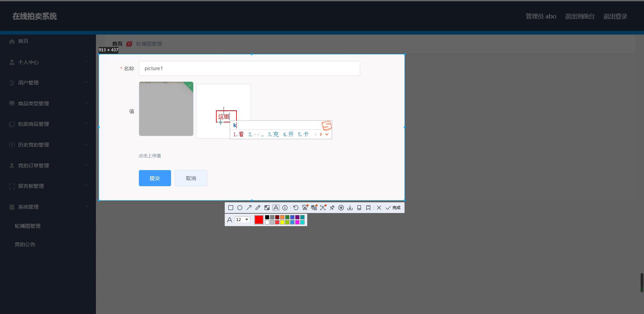Select the ellipse annotation tool

pyautogui.click(x=240, y=208)
